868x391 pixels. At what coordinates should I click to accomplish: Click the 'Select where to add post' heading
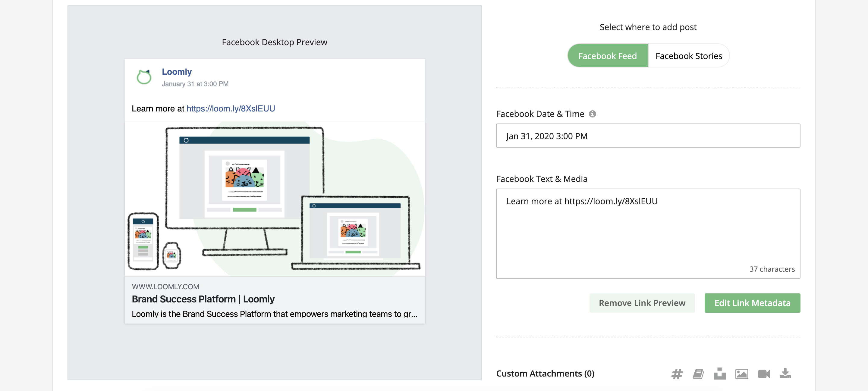click(x=648, y=27)
